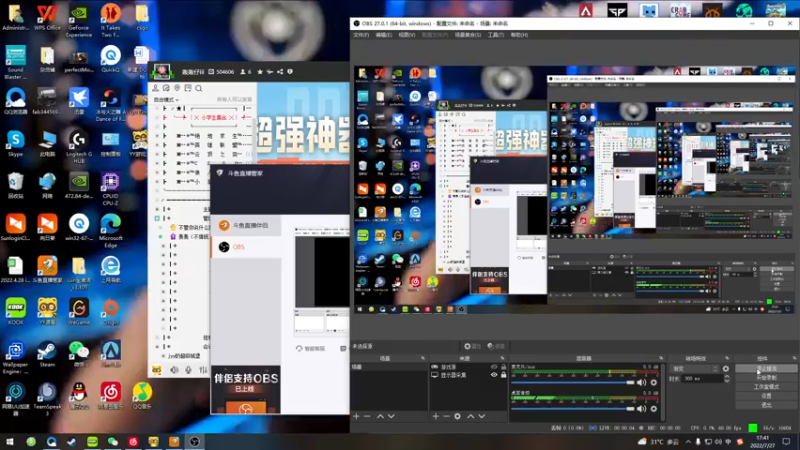Open the 工具(T) menu in OBS
This screenshot has height=450, width=800.
(495, 35)
